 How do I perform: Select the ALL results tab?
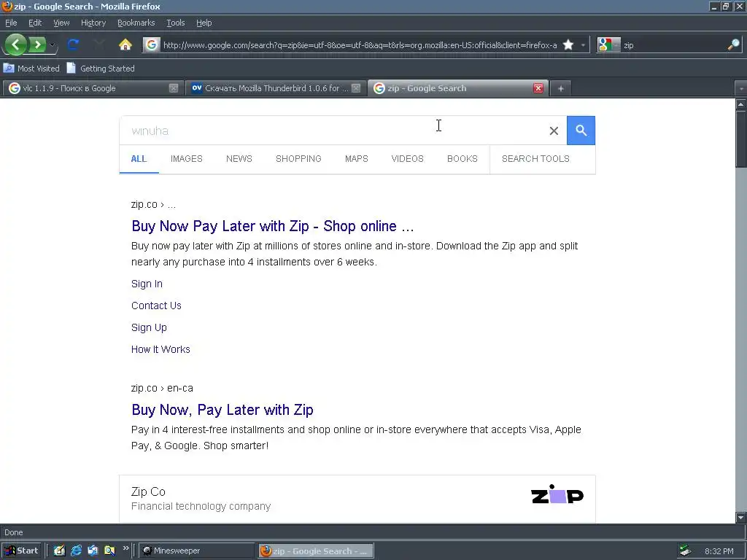point(139,158)
